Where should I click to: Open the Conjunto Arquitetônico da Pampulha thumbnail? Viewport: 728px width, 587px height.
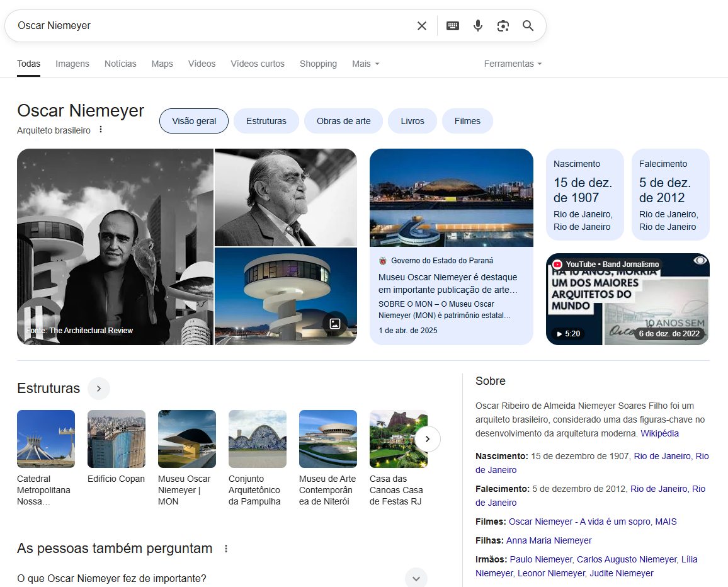(258, 439)
